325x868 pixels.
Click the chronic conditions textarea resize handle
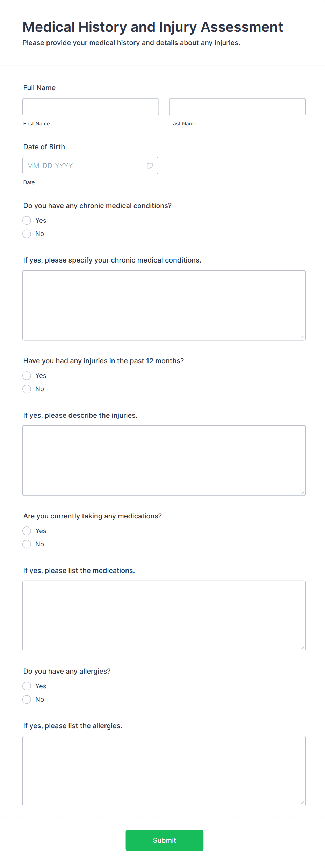[x=302, y=337]
